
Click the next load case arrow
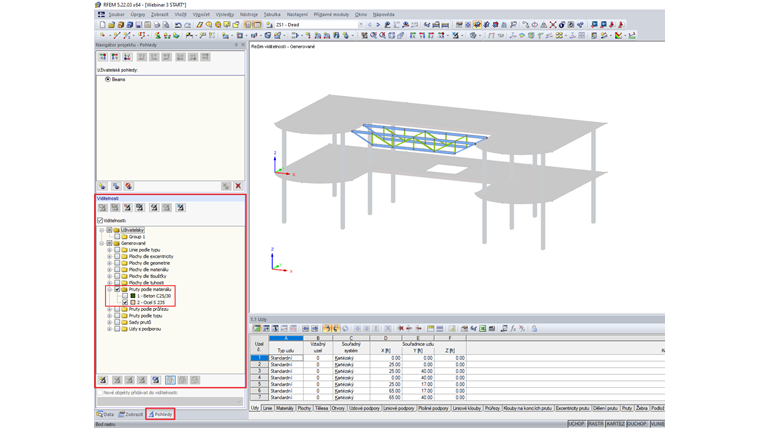378,25
